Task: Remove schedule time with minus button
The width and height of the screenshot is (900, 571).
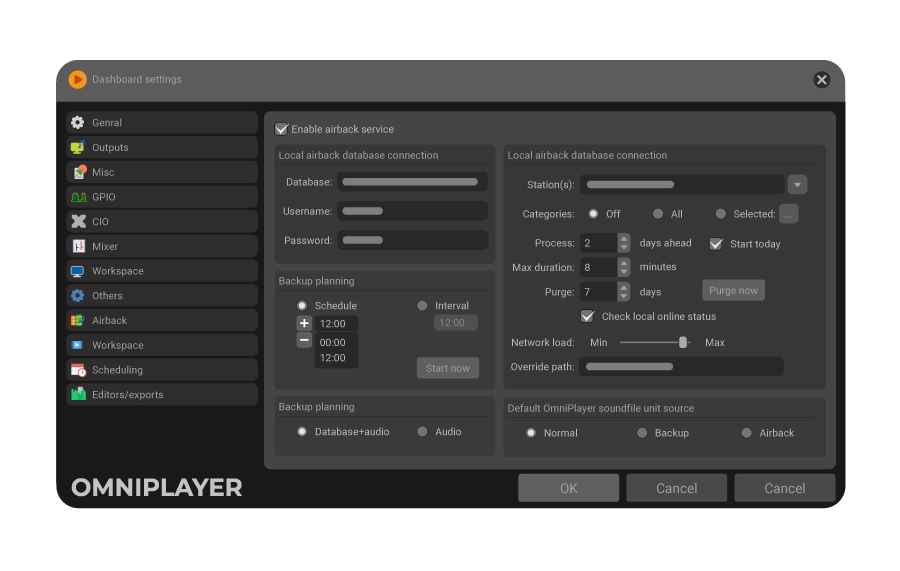Action: coord(304,340)
